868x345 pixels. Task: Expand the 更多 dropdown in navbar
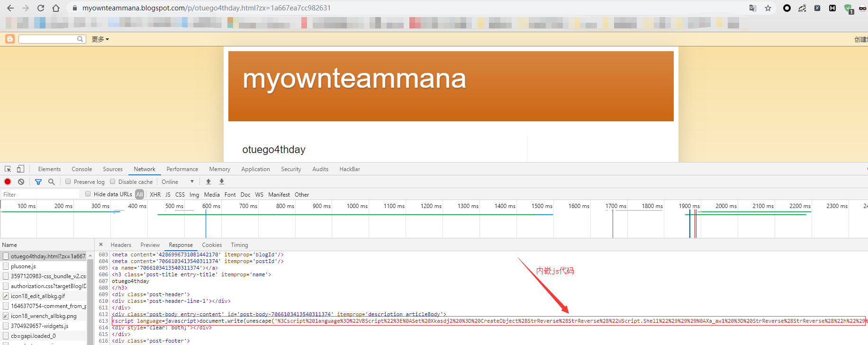(x=100, y=39)
